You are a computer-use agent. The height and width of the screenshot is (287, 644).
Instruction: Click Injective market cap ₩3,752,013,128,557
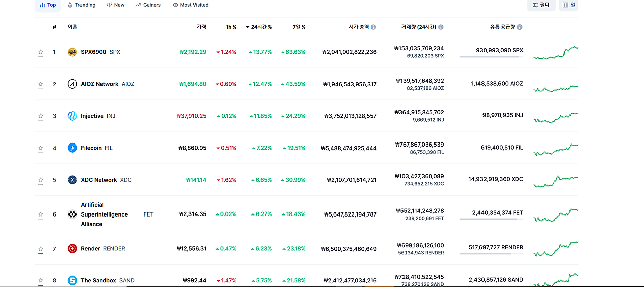coord(350,116)
